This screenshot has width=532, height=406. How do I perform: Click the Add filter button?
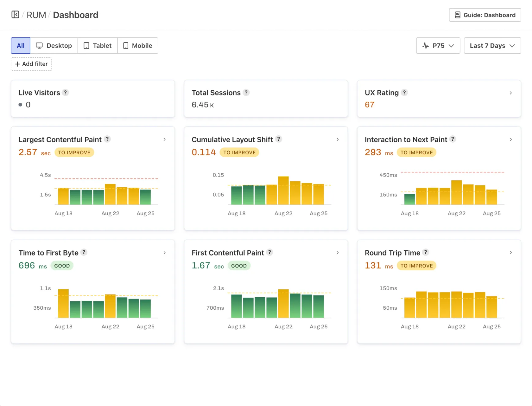(x=31, y=64)
